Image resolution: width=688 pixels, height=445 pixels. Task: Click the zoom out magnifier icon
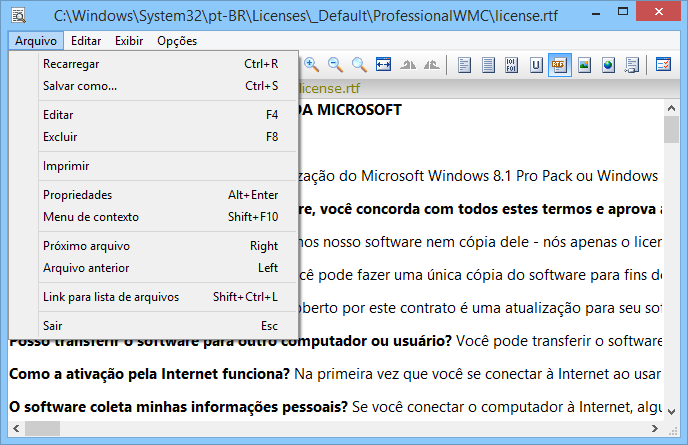(336, 65)
